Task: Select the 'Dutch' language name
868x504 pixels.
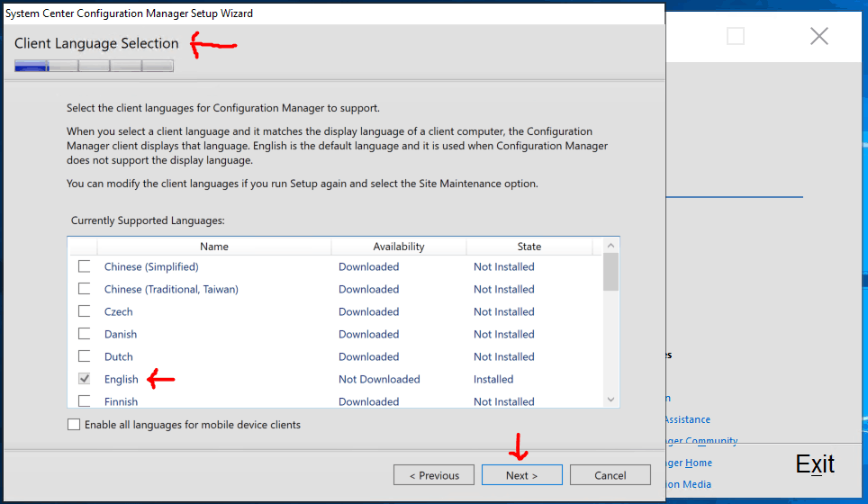Action: (119, 356)
